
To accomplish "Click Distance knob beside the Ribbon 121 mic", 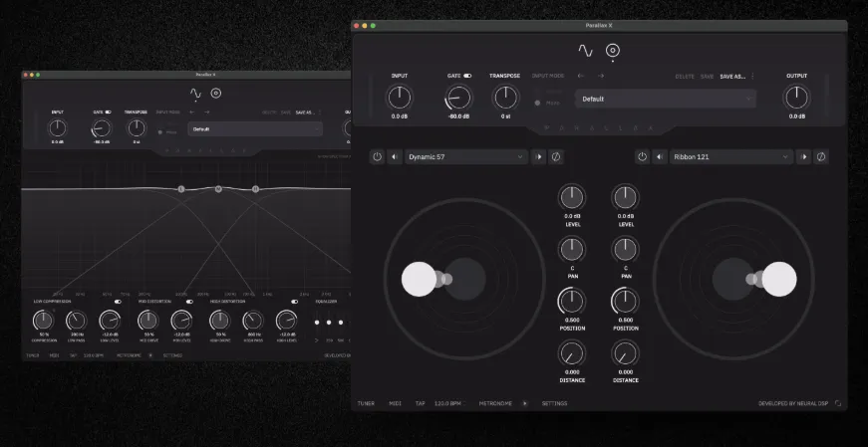I will tap(626, 353).
